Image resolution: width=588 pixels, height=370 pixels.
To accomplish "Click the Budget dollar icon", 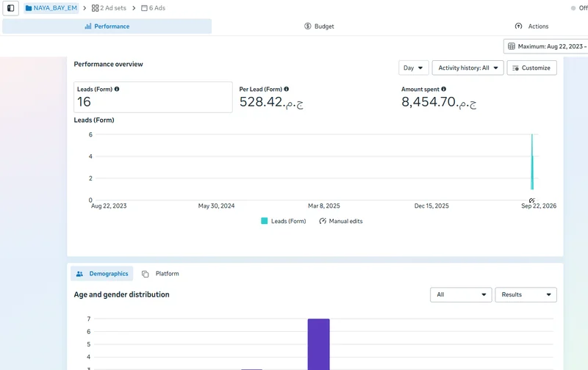I will 307,26.
